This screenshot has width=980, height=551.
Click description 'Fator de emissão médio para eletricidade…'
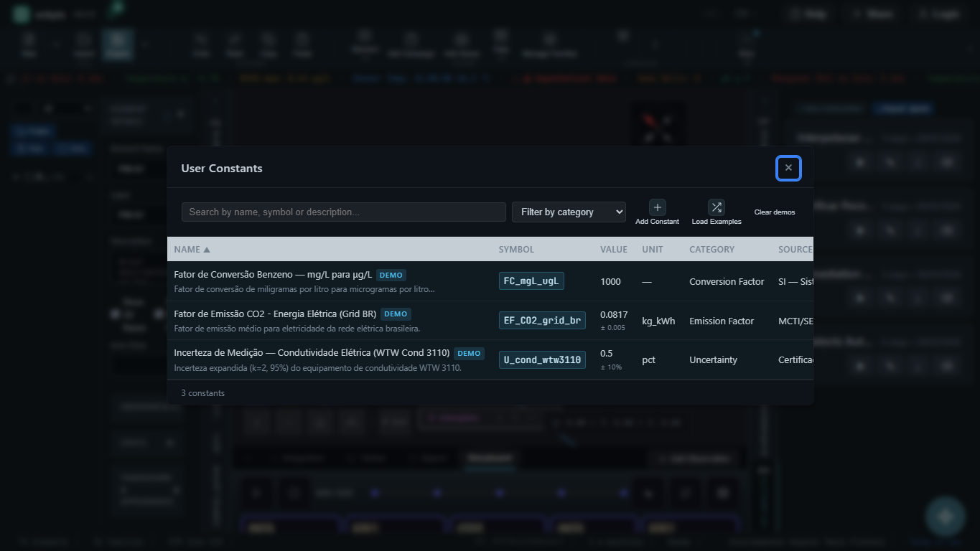coord(297,328)
